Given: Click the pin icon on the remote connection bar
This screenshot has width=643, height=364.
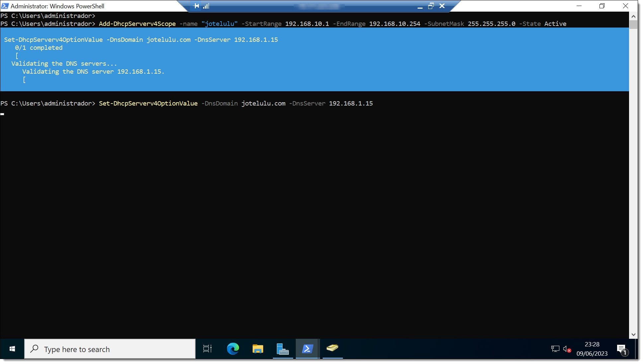Looking at the screenshot, I should click(197, 6).
